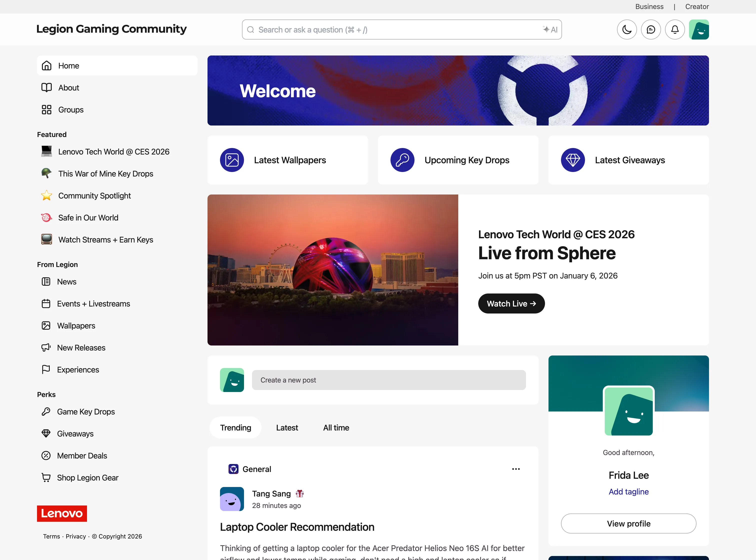
Task: Open user avatar menu in header
Action: [x=699, y=30]
